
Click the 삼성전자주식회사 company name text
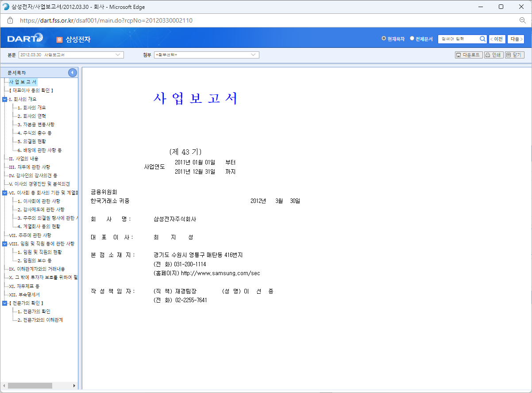point(175,219)
